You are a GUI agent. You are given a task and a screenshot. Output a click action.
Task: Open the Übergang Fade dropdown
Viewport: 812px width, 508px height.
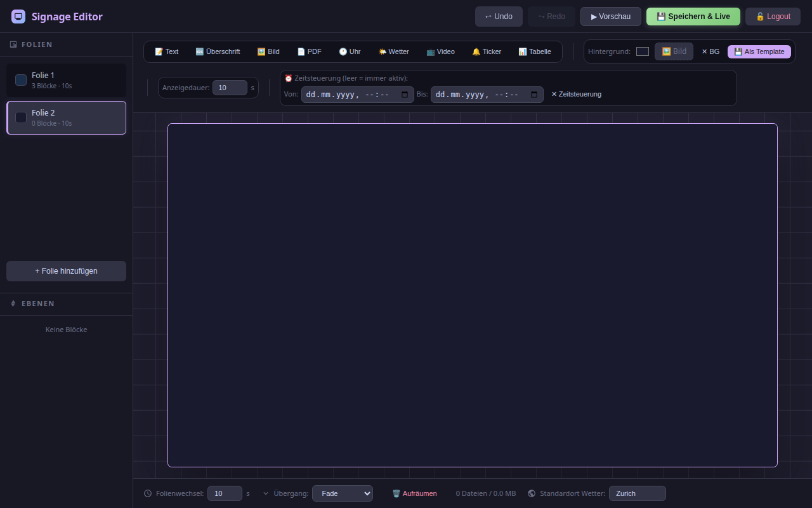coord(343,493)
